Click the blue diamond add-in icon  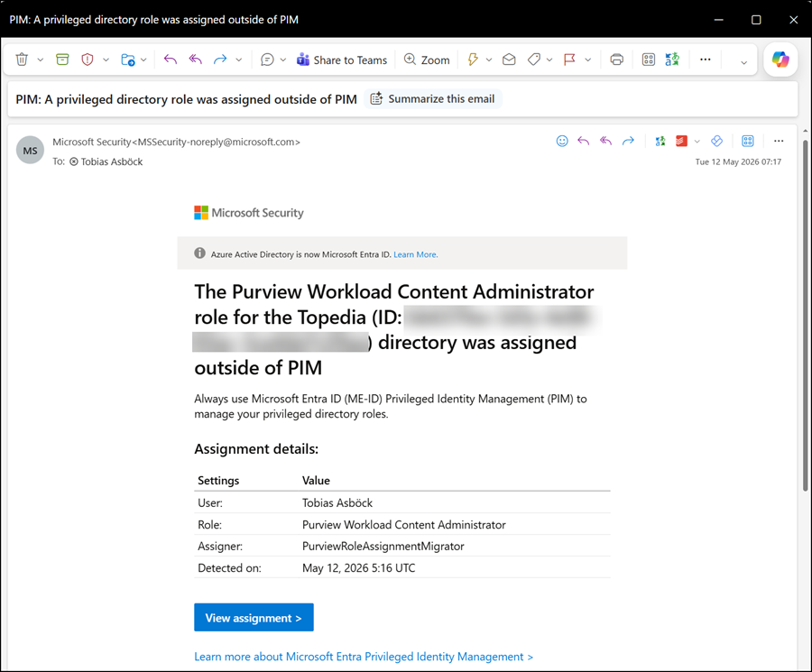(716, 141)
